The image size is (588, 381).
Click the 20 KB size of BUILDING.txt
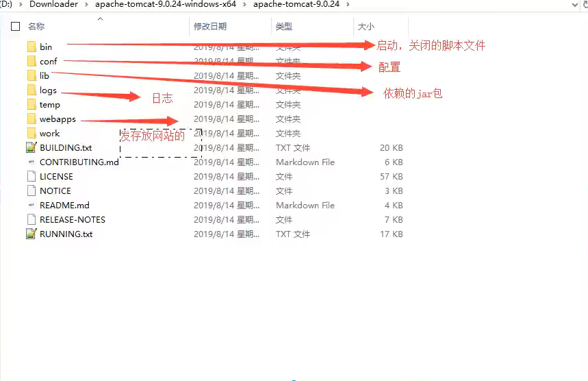[392, 147]
